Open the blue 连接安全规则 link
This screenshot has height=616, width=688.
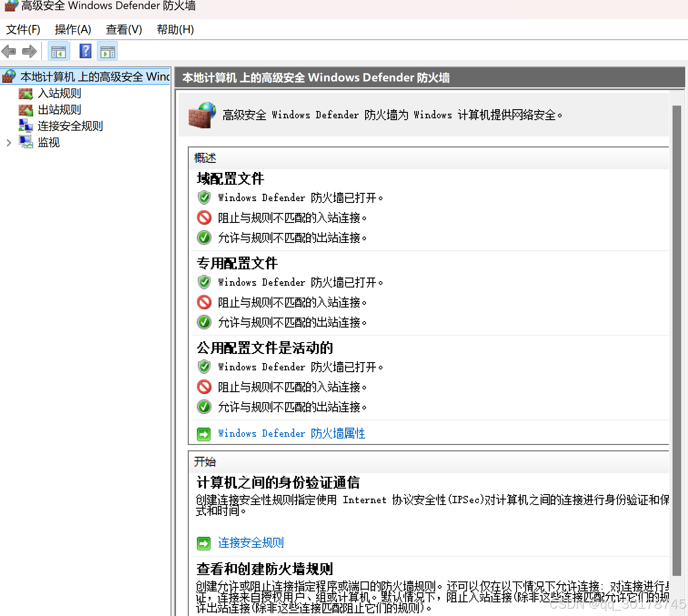251,542
